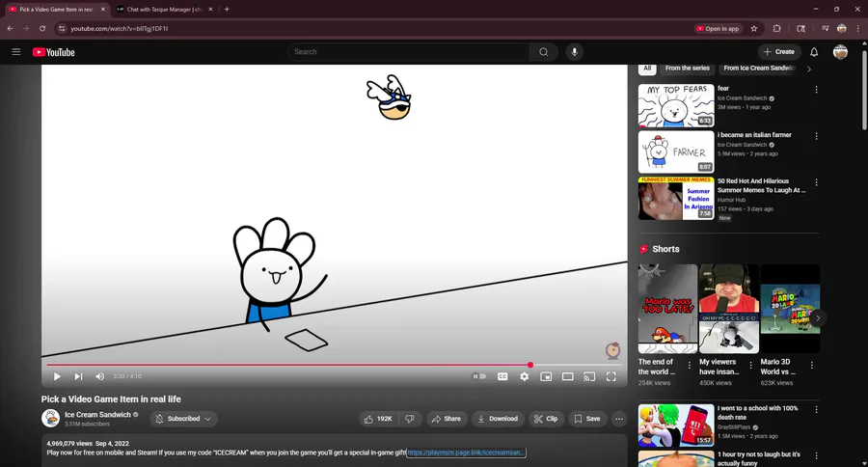The height and width of the screenshot is (467, 868).
Task: Reload the page
Action: point(42,28)
